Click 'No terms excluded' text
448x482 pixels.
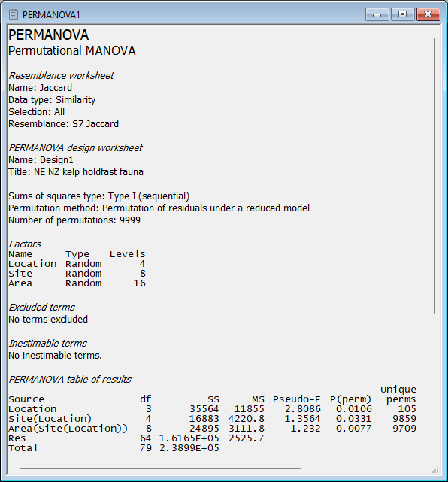click(x=48, y=320)
